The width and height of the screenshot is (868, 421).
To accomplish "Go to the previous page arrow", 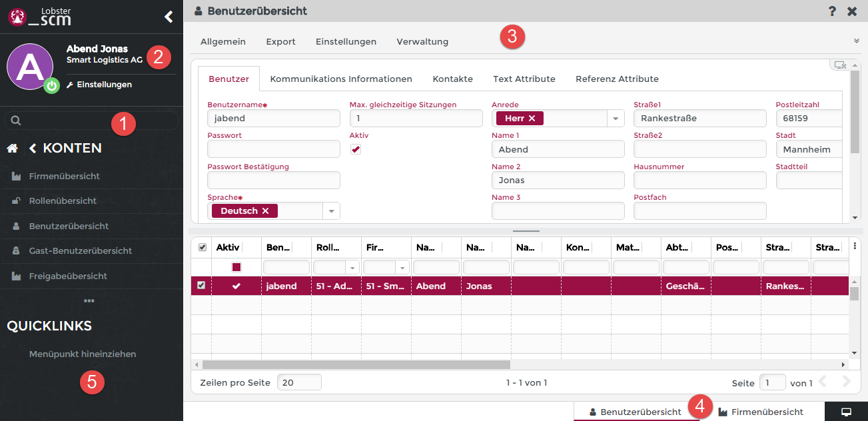I will click(822, 382).
